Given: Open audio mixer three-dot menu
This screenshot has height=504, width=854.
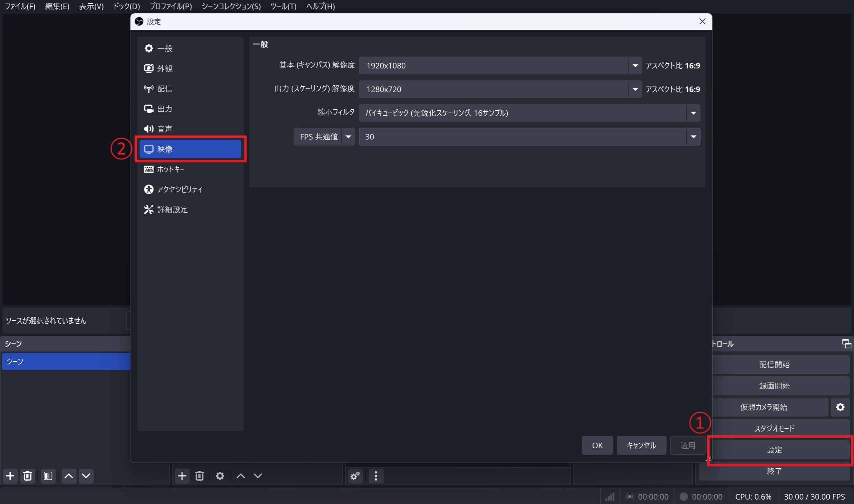Looking at the screenshot, I should pyautogui.click(x=376, y=476).
